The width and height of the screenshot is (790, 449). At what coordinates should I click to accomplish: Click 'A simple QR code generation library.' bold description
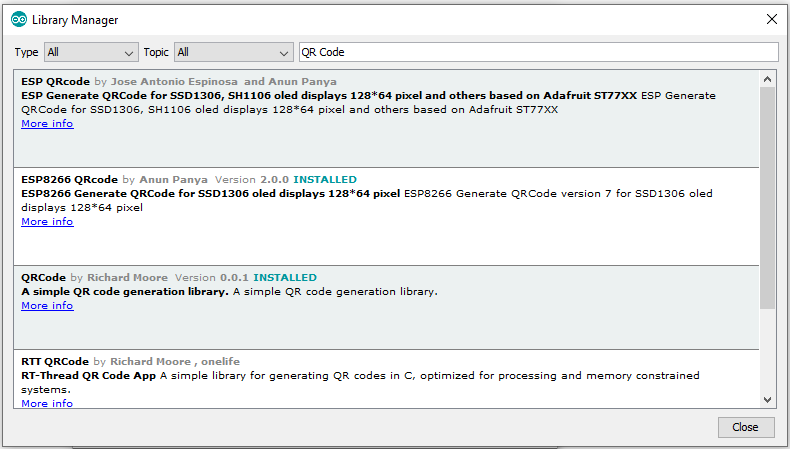pos(125,292)
